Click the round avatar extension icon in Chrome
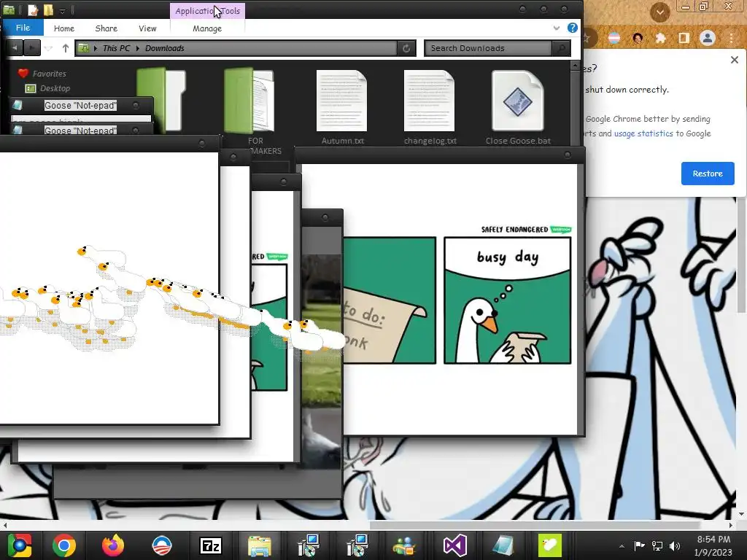Viewport: 747px width, 560px height. [x=638, y=38]
